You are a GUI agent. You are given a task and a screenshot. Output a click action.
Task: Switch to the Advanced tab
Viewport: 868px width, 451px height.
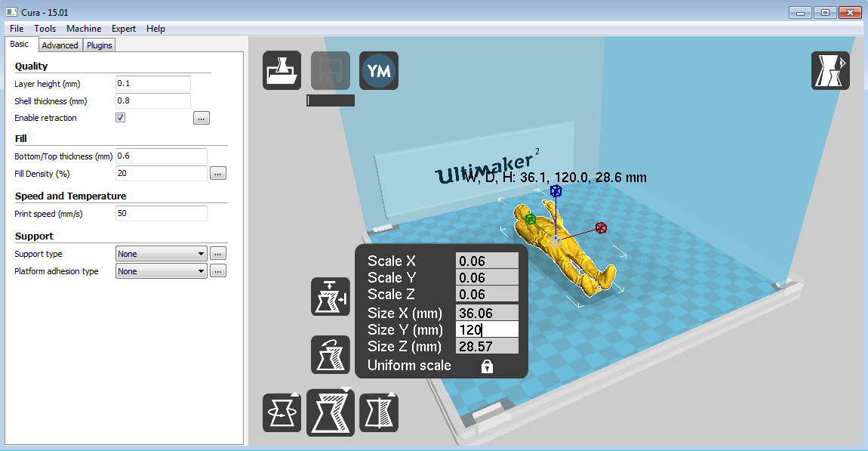pyautogui.click(x=60, y=45)
